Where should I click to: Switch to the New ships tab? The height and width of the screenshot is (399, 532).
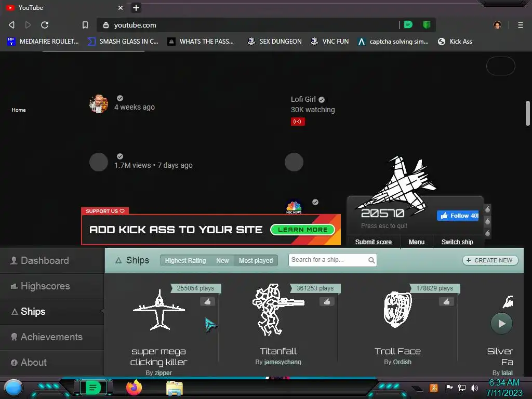point(222,261)
